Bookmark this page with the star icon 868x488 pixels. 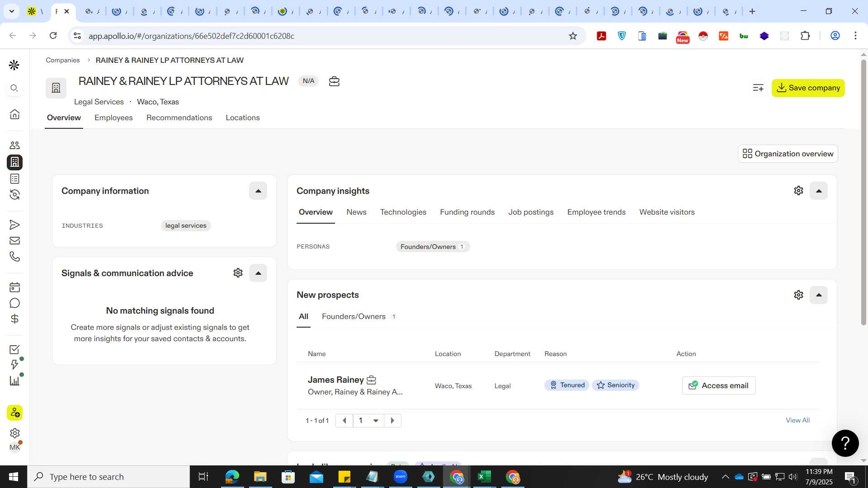(573, 36)
